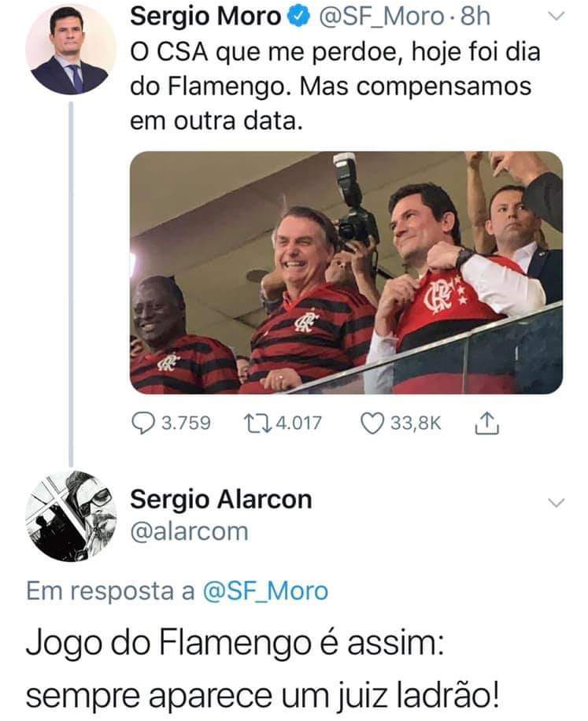Open the attached Flamengo stadium photo
Viewport: 588px width, 721px height.
click(346, 272)
